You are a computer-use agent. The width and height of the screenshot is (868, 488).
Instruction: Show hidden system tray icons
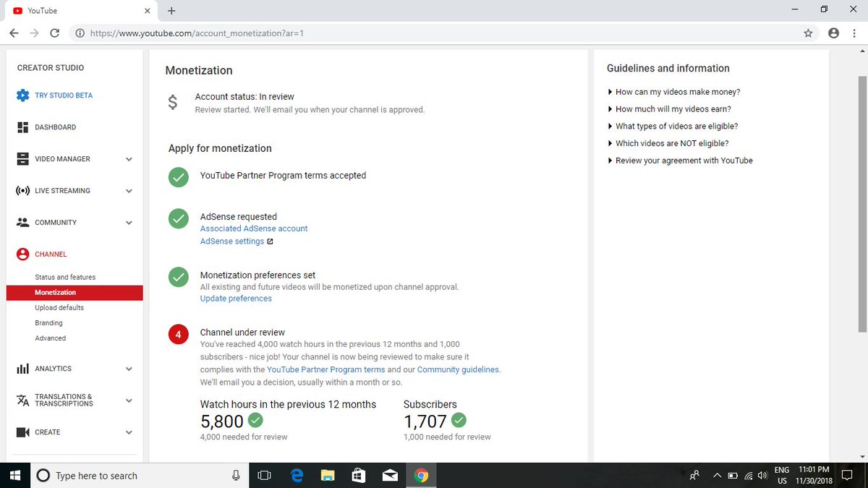click(717, 476)
